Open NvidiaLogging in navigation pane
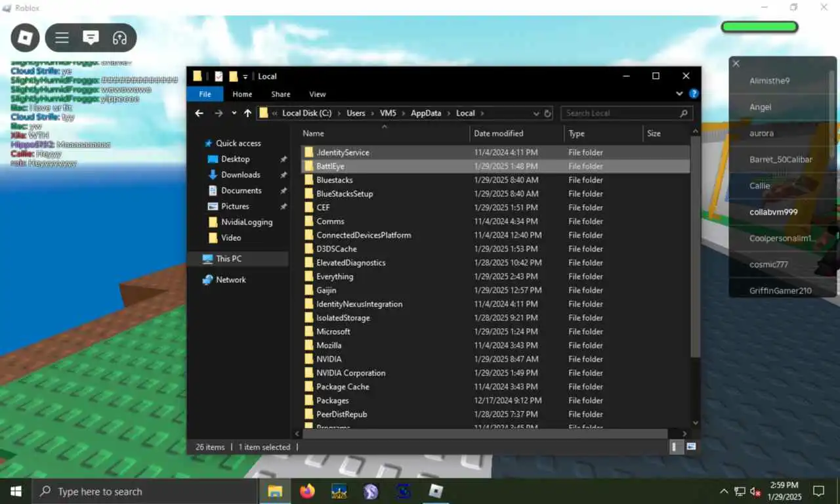 pyautogui.click(x=246, y=222)
